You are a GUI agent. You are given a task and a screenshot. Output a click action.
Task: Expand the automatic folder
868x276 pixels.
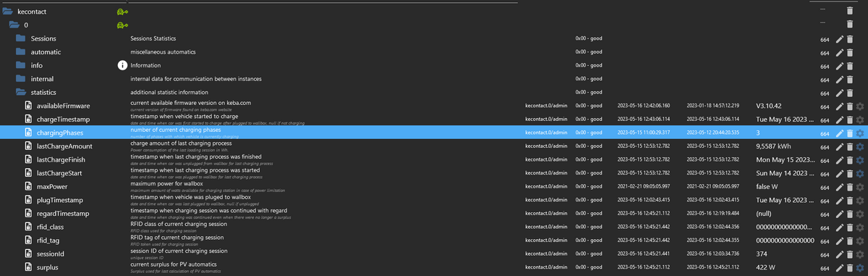(21, 52)
